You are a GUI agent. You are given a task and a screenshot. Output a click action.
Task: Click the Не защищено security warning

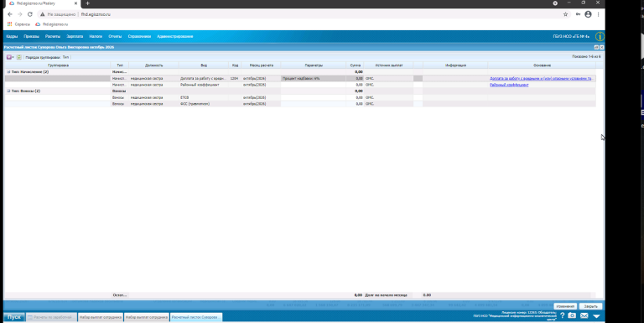[58, 14]
